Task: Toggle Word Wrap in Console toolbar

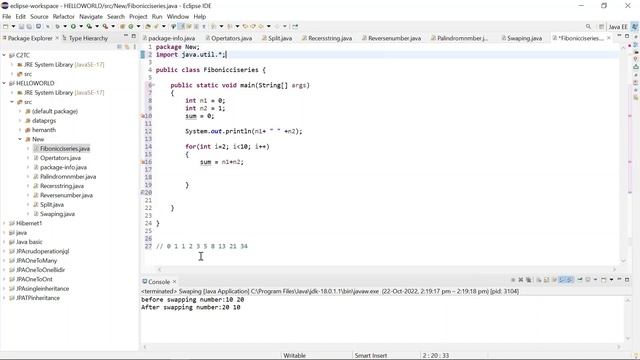Action: (554, 280)
